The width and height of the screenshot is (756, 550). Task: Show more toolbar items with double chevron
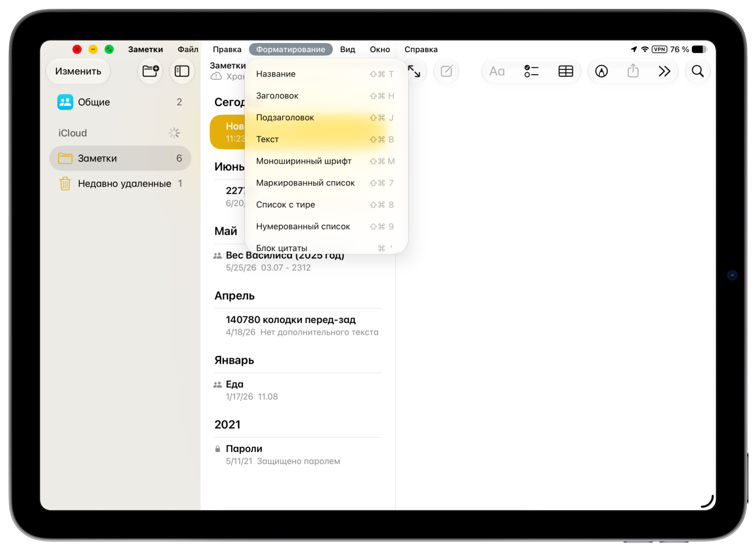pyautogui.click(x=664, y=71)
